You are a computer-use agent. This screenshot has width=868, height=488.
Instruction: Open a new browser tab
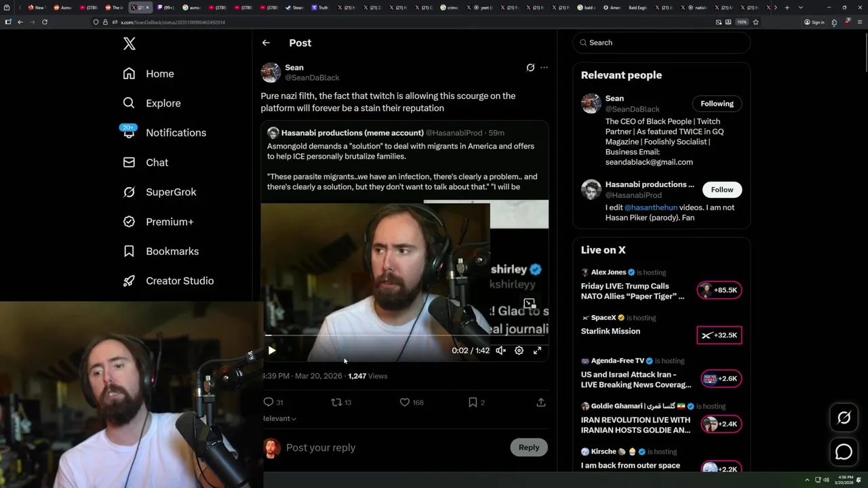tap(787, 7)
